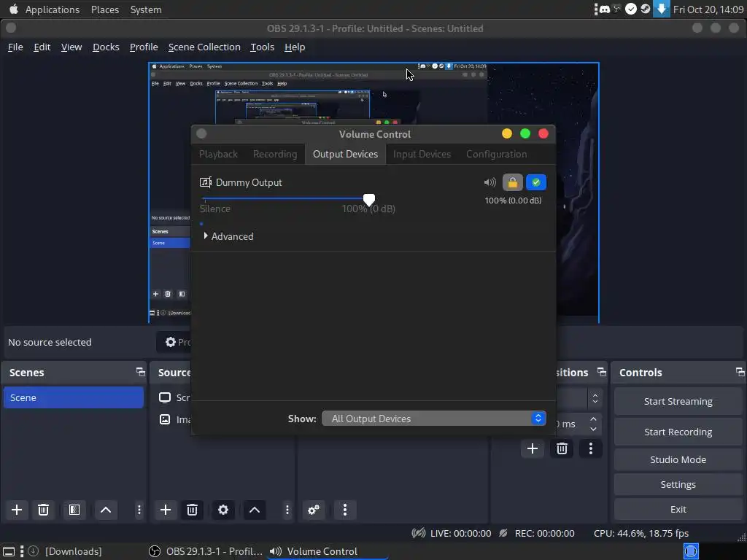
Task: Mute Dummy Output with speaker icon
Action: (x=489, y=182)
